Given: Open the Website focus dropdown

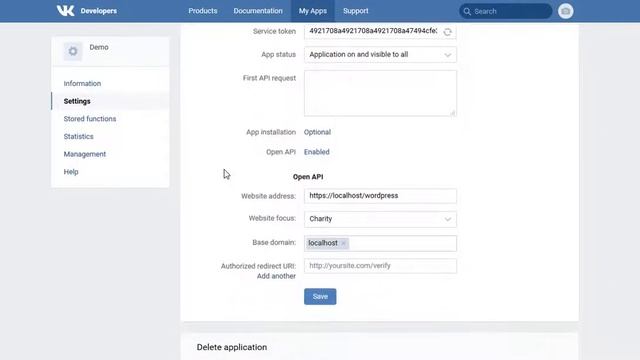Looking at the screenshot, I should click(380, 219).
